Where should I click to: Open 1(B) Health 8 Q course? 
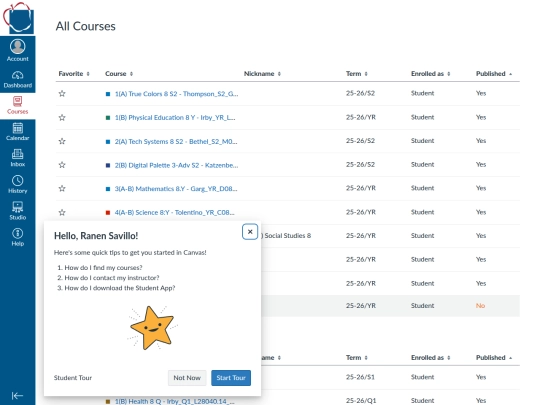tap(175, 401)
